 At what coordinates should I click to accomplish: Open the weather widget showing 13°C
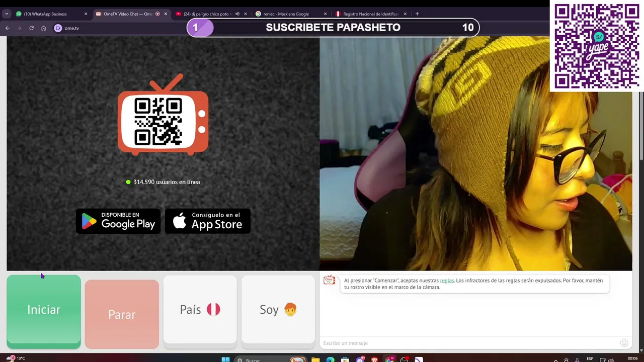point(15,358)
